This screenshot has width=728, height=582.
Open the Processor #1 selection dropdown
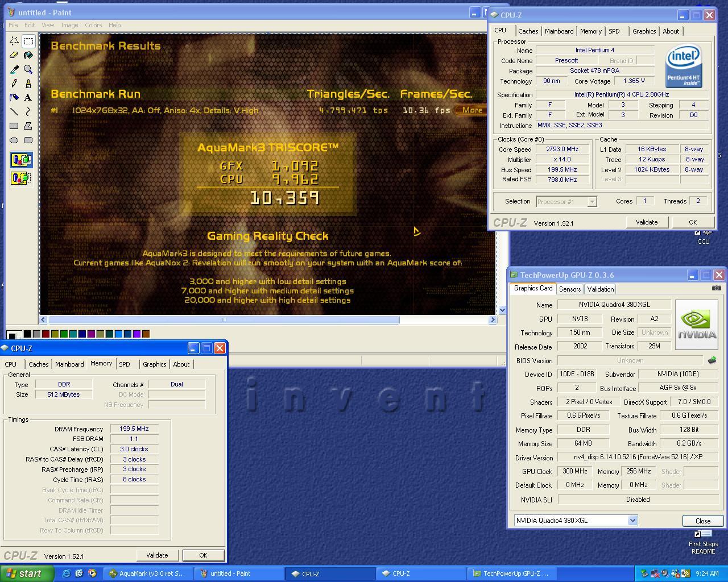coord(592,202)
